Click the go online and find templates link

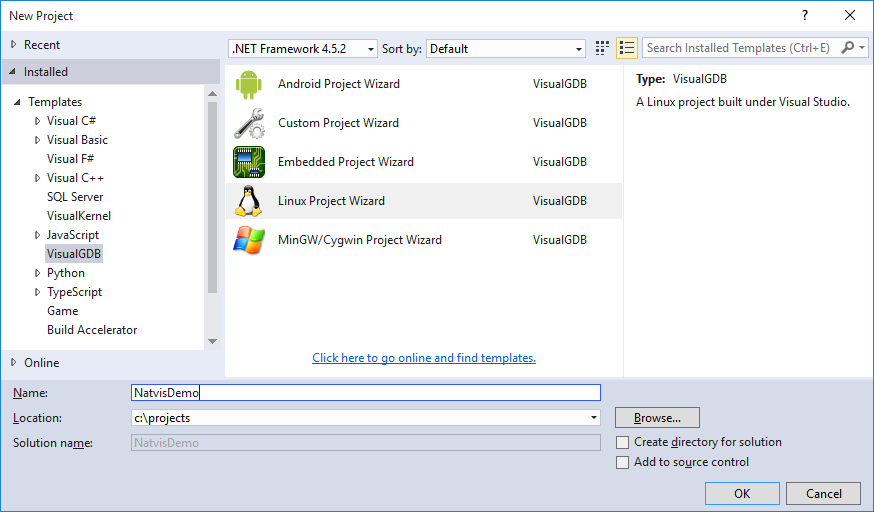(x=424, y=358)
